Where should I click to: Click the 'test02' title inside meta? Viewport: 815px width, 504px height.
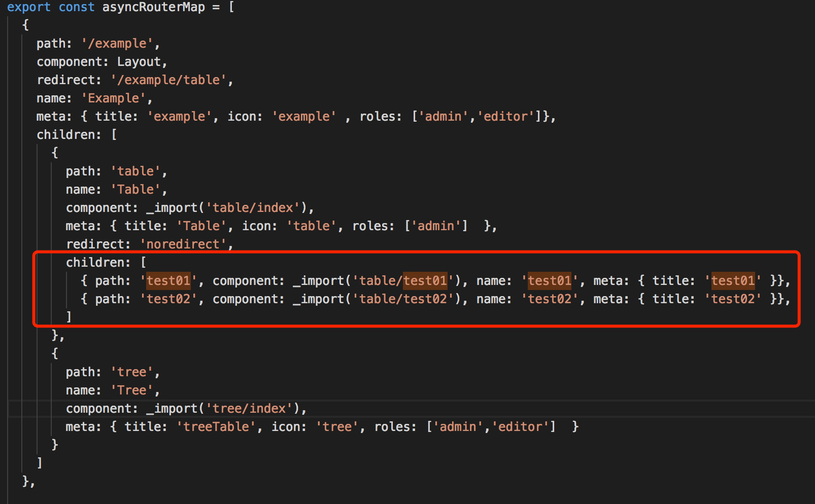[x=734, y=299]
